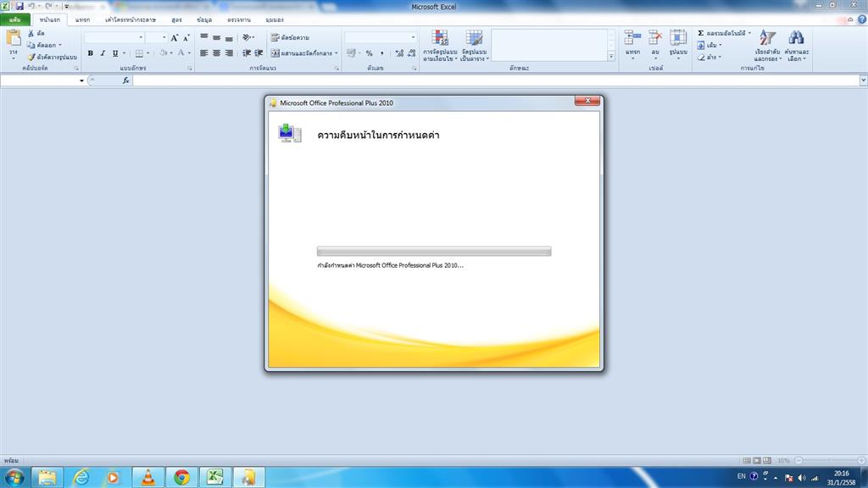Switch to the View (มุมมอง) tab
868x488 pixels.
(x=274, y=19)
